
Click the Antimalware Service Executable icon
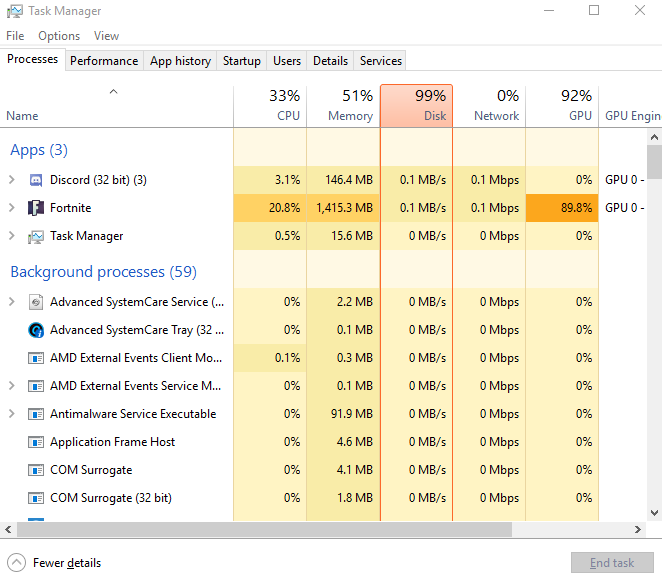pos(36,414)
